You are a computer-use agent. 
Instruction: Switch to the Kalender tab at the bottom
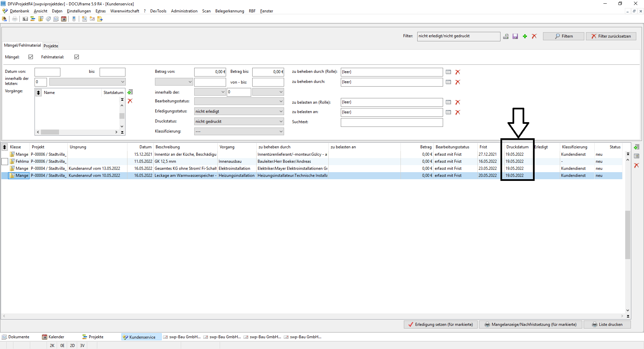tap(53, 337)
